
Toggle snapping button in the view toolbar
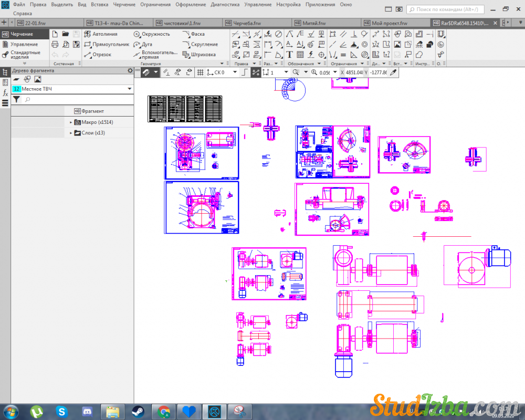[x=146, y=72]
